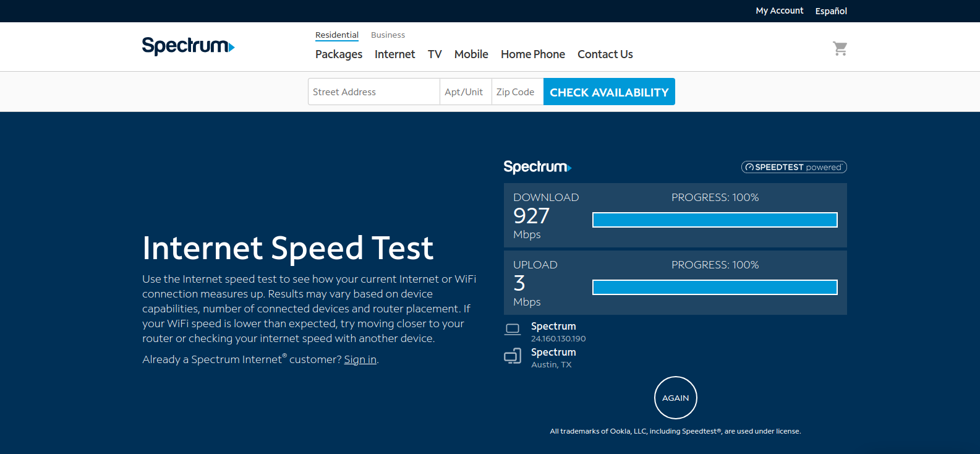Viewport: 980px width, 454px height.
Task: Click the upload speed value 3
Action: [x=519, y=283]
